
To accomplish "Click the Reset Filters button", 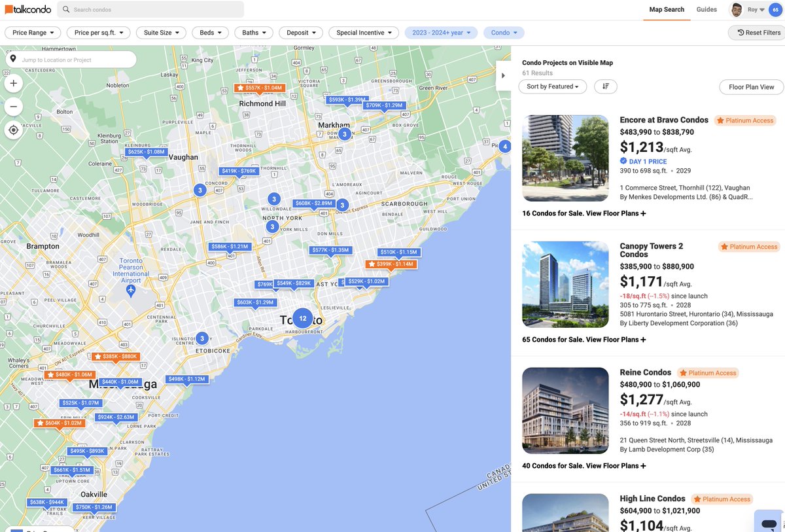I will point(759,33).
